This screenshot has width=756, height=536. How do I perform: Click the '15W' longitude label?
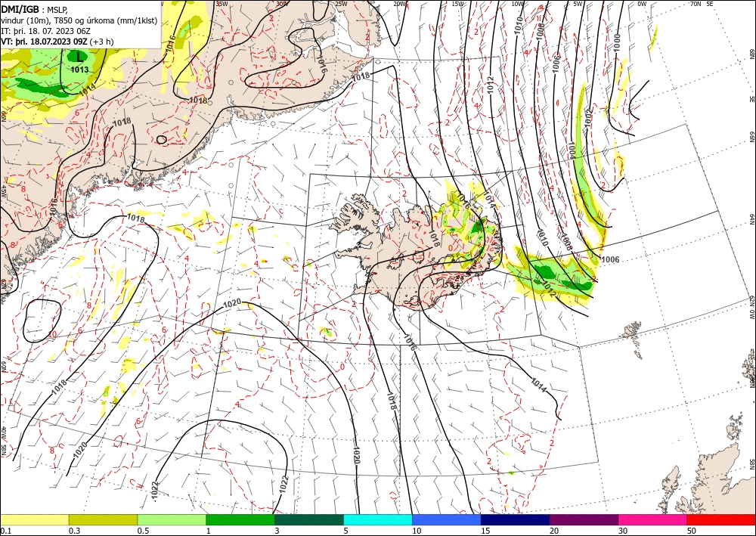coord(458,4)
